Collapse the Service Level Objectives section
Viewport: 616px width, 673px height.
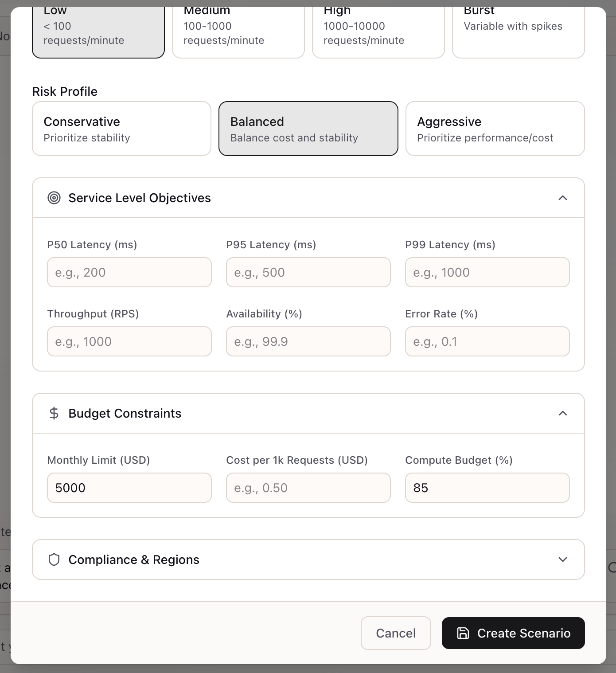coord(562,198)
